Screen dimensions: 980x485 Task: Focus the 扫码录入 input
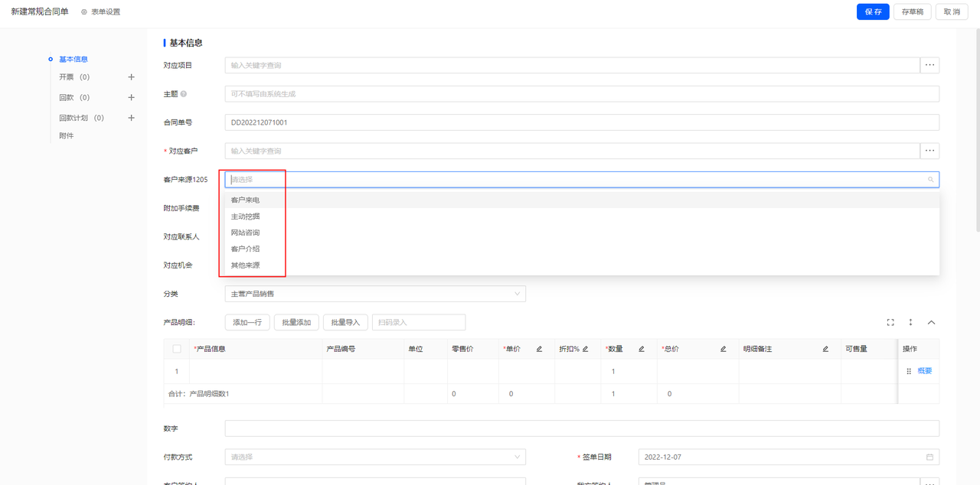point(419,322)
